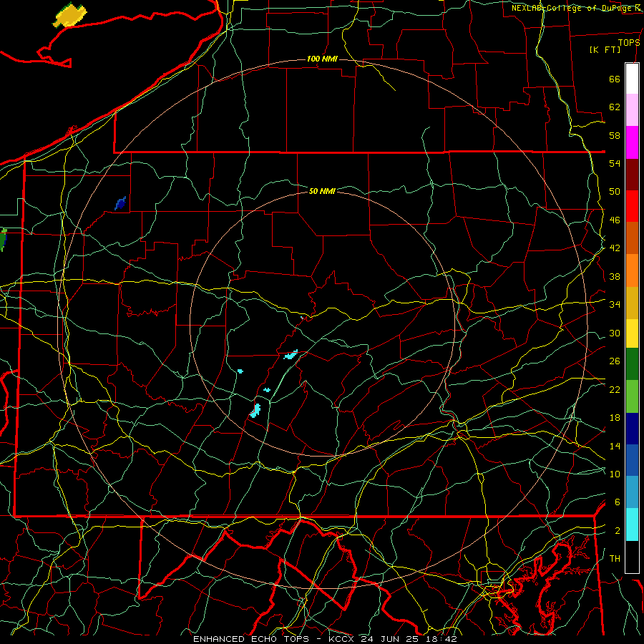Click the "66" legend value
This screenshot has width=644, height=644.
pyautogui.click(x=615, y=79)
